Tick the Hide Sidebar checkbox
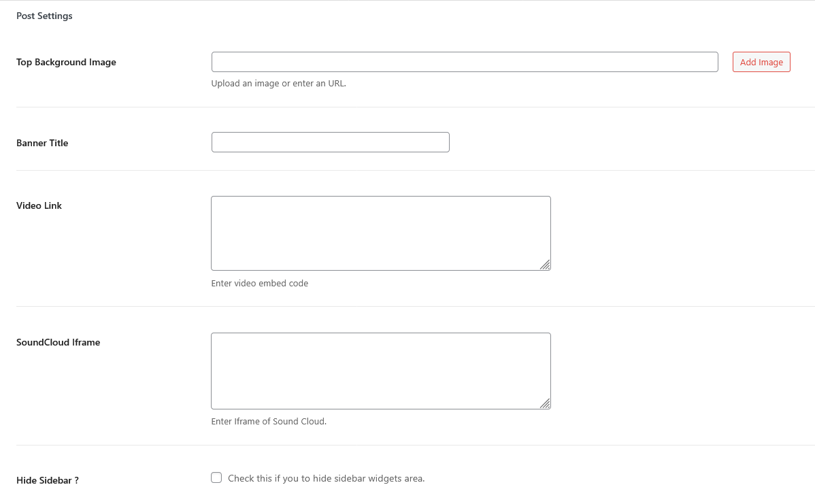The width and height of the screenshot is (815, 504). point(216,477)
